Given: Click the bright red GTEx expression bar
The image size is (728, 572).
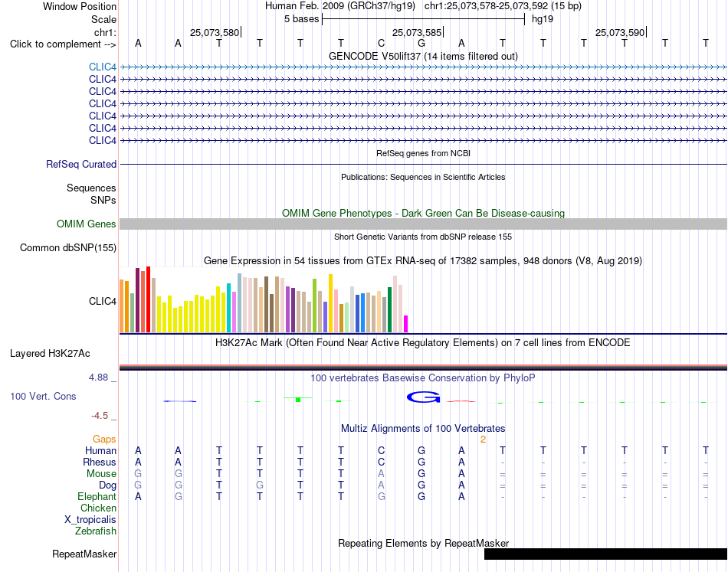Looking at the screenshot, I should [x=149, y=299].
